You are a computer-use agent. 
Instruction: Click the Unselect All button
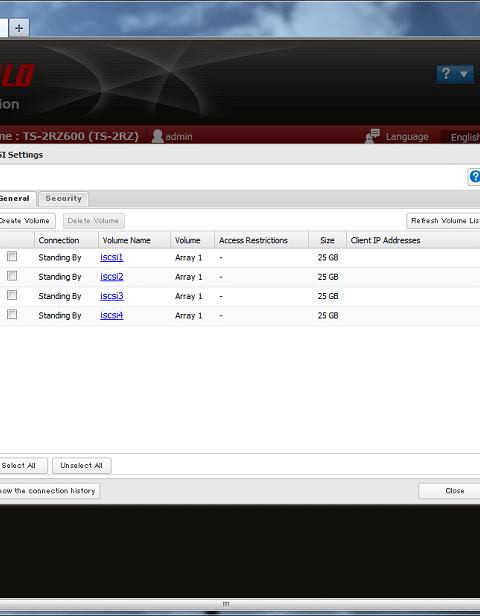click(81, 466)
